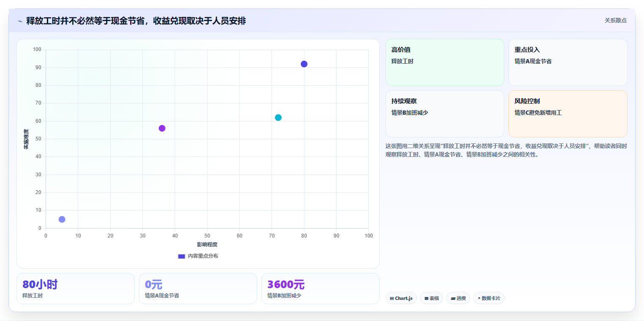644x321 pixels.
Task: Click the 关系散点 label in header
Action: tap(616, 20)
